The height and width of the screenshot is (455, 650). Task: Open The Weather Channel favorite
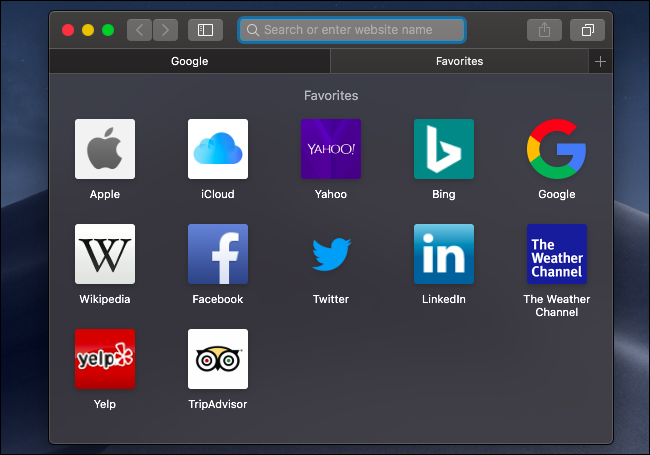[557, 254]
